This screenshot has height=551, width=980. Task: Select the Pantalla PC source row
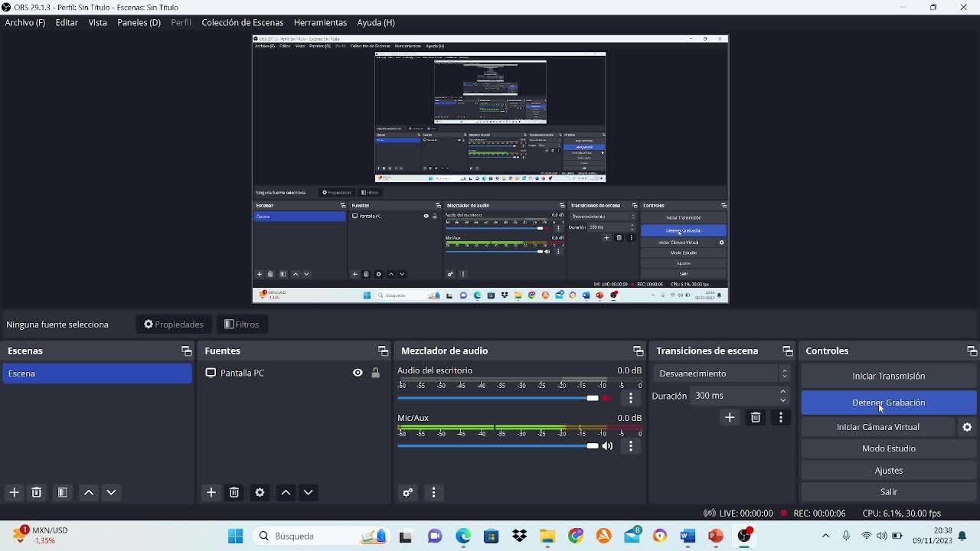(x=293, y=373)
